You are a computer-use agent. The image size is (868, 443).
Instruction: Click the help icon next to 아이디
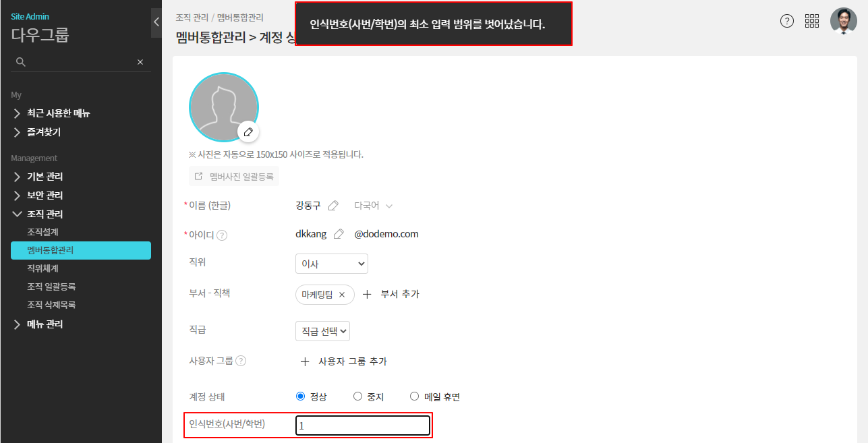[222, 235]
